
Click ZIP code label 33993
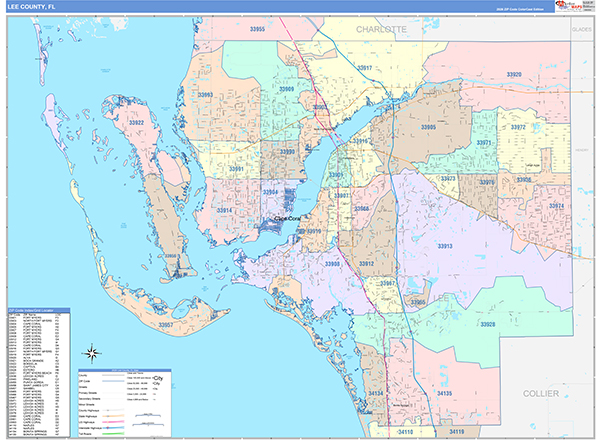(205, 95)
